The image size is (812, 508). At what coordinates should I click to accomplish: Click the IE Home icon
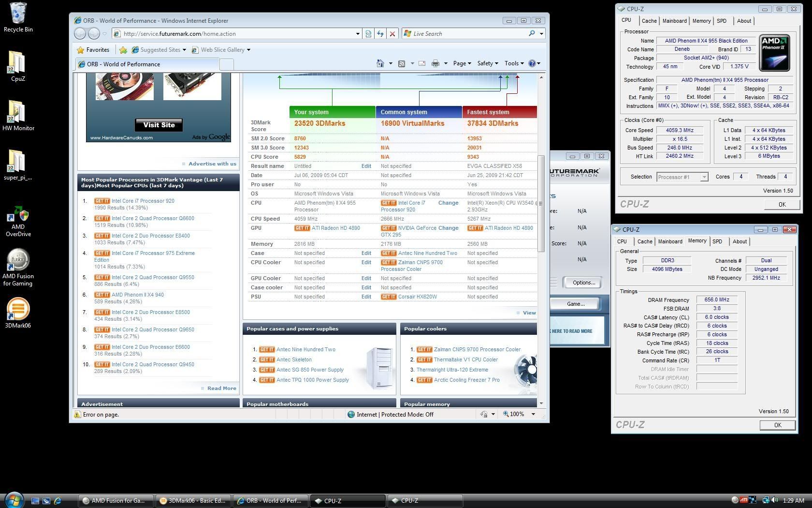380,63
